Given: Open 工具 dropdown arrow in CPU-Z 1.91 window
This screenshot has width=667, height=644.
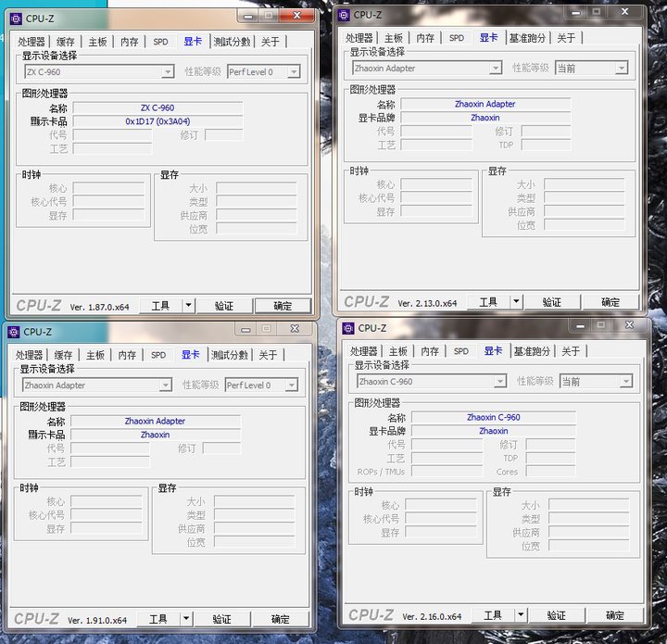Looking at the screenshot, I should [x=186, y=619].
